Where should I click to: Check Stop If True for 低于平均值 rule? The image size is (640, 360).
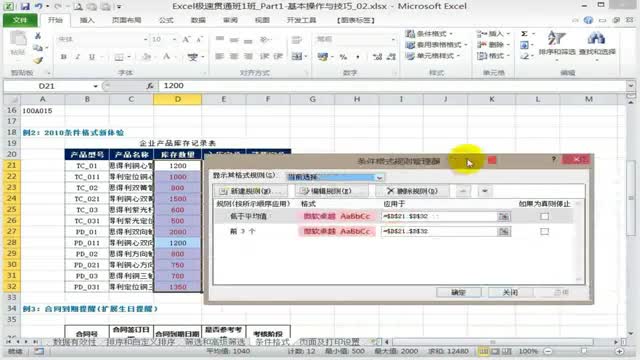click(x=544, y=216)
